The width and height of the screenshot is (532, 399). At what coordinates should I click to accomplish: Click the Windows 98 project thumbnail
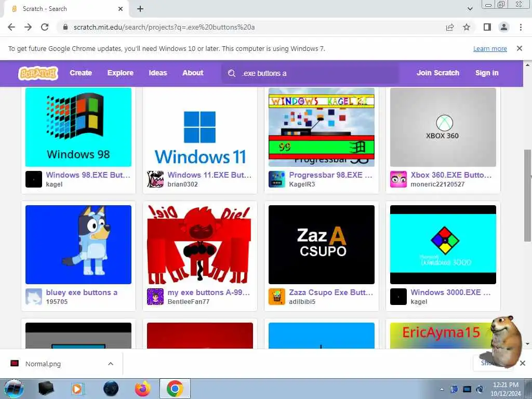pyautogui.click(x=78, y=127)
